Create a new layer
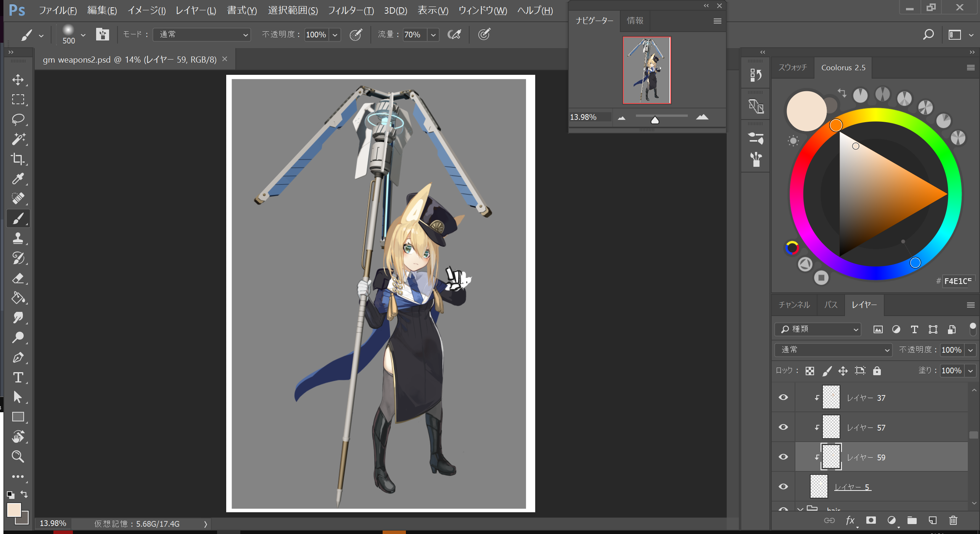Screen dimensions: 980x534 pos(932,520)
